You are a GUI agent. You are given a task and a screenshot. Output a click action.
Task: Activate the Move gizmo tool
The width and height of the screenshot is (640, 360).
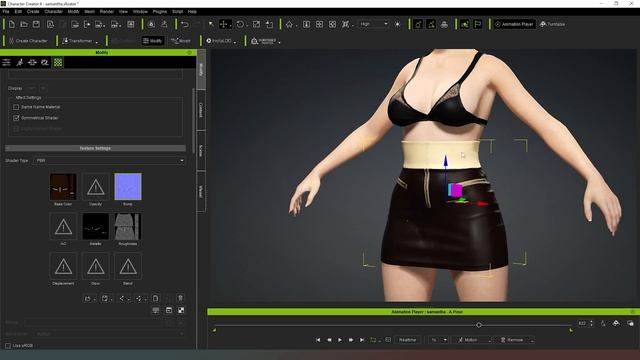[x=223, y=24]
